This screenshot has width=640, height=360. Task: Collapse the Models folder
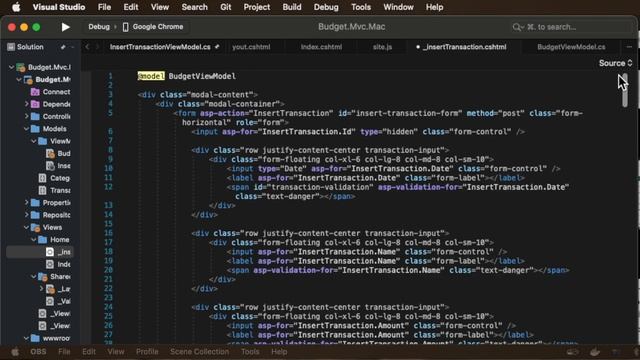click(x=27, y=129)
